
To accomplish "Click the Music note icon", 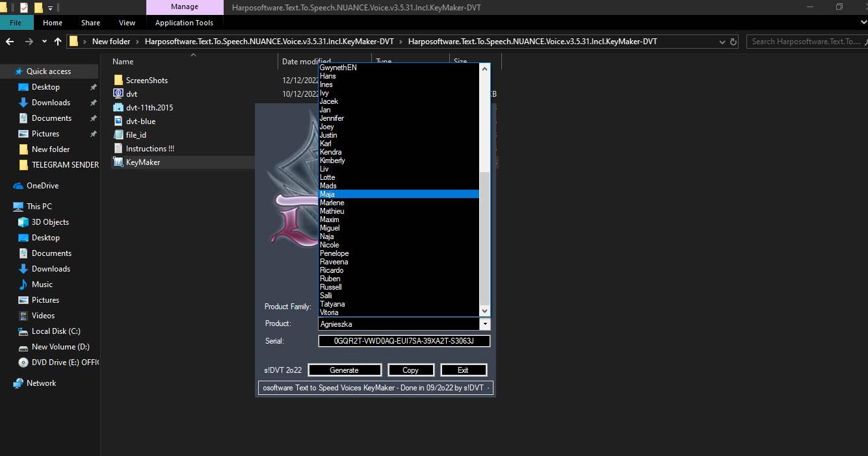I will 23,285.
